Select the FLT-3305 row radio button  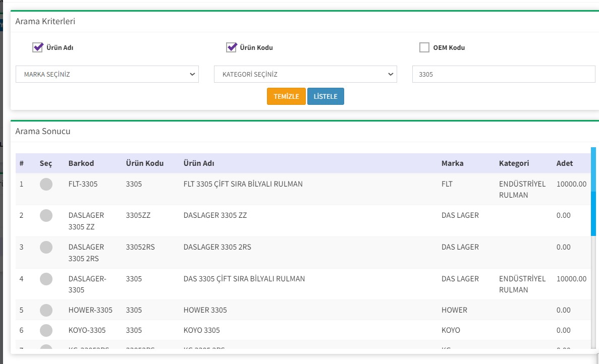click(46, 185)
